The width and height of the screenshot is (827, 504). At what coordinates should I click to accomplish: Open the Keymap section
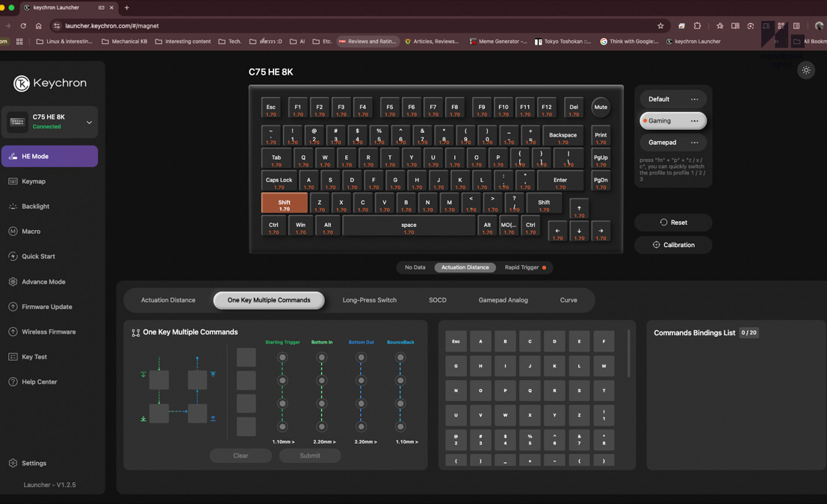(x=35, y=181)
